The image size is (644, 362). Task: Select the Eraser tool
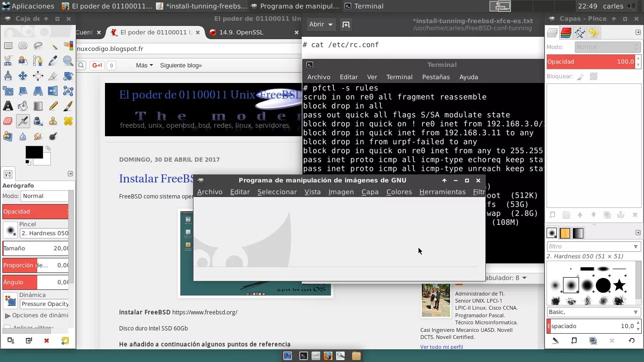click(x=8, y=121)
